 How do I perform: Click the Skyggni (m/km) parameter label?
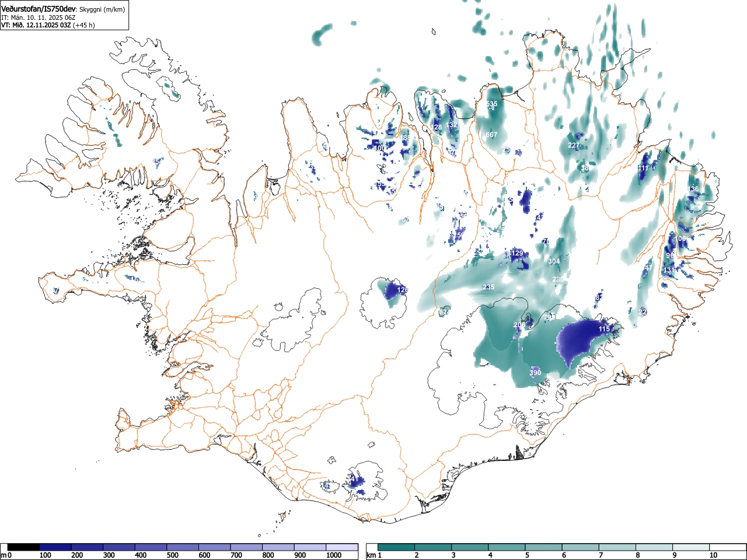[102, 9]
